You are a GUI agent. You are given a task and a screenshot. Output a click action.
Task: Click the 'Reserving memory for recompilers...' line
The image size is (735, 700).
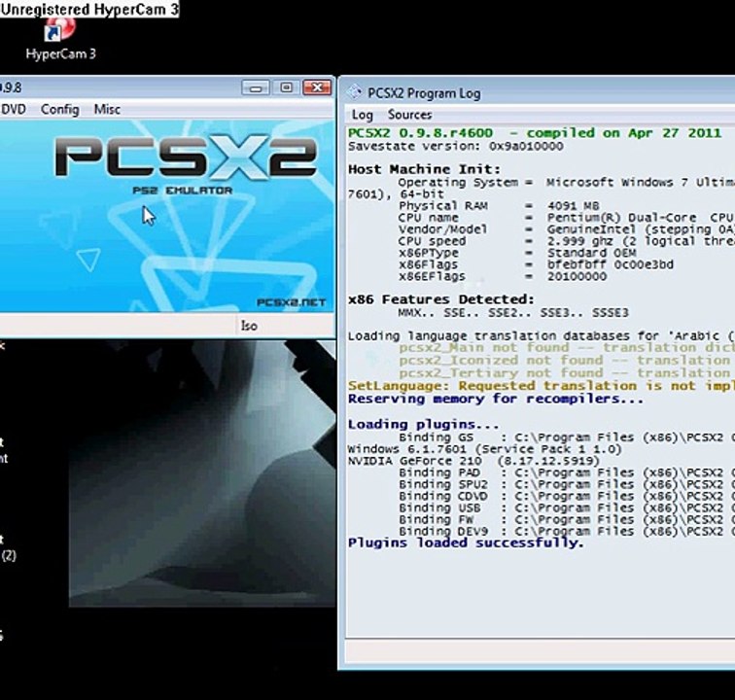tap(496, 399)
